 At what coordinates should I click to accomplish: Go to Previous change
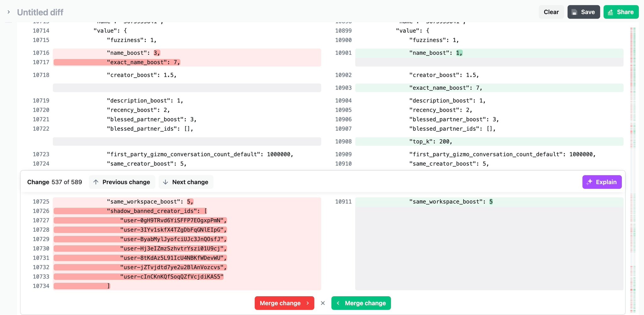click(x=122, y=182)
